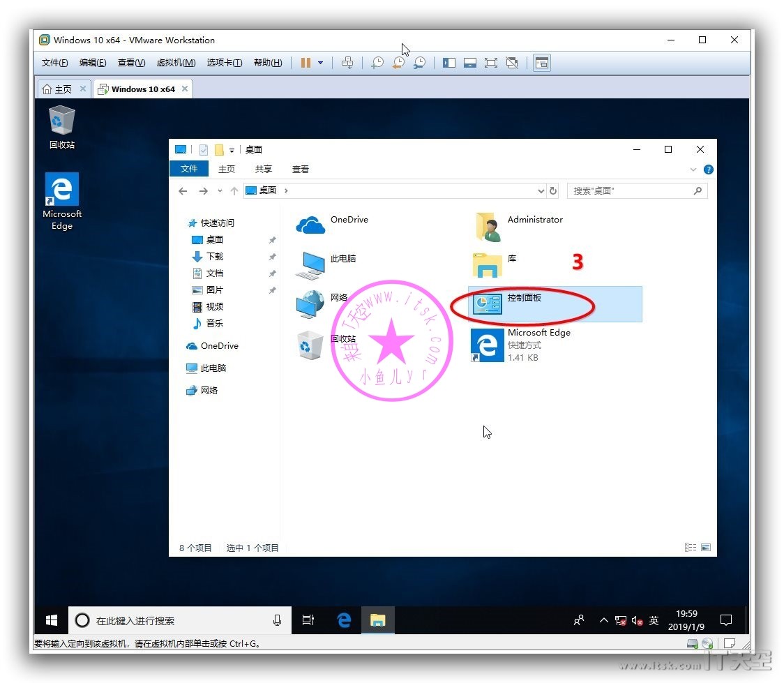Switch VMware to Unity mode

pos(512,63)
